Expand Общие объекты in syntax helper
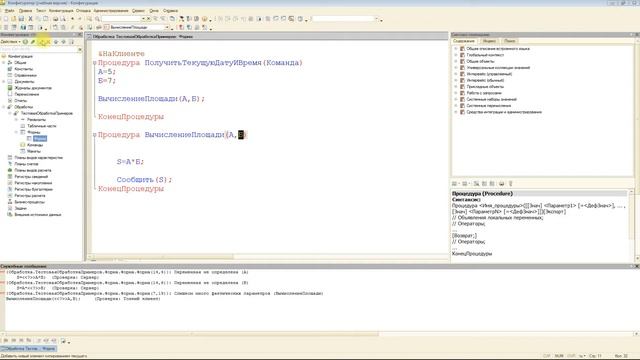Screen dimensions: 640x360 (456, 61)
